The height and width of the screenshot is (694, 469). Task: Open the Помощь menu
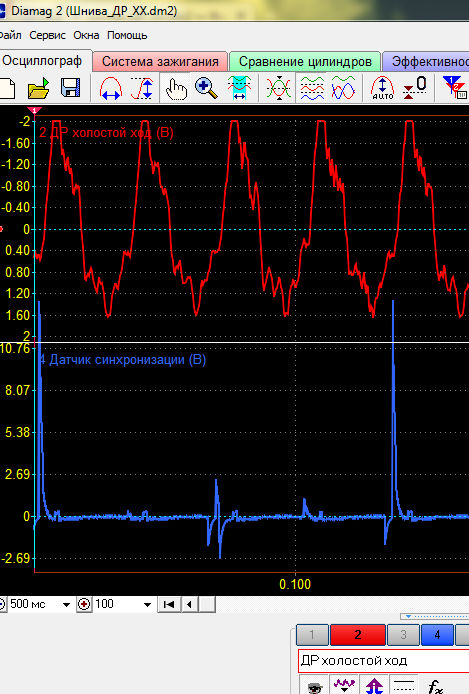(x=127, y=35)
